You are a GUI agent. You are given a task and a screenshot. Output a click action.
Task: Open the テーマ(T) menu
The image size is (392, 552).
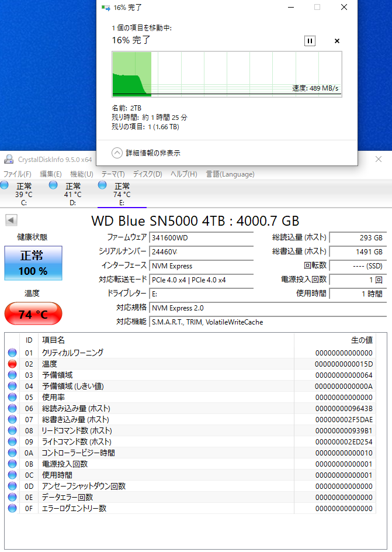(x=113, y=174)
